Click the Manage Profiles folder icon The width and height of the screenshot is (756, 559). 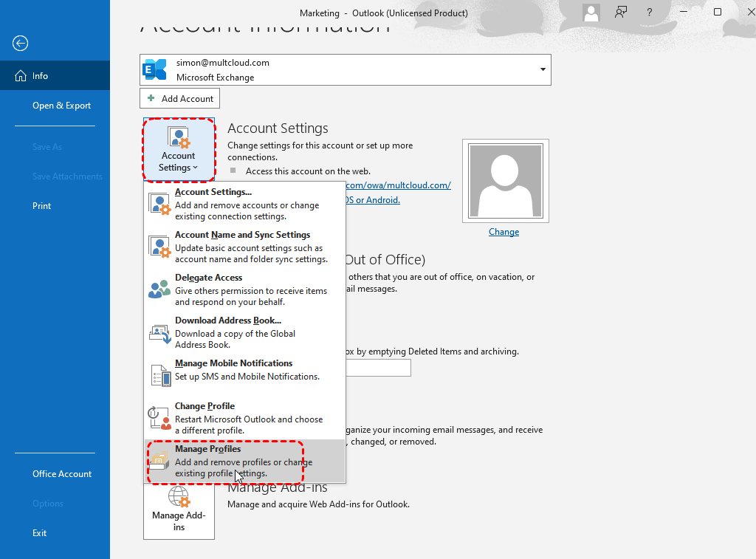click(x=159, y=461)
